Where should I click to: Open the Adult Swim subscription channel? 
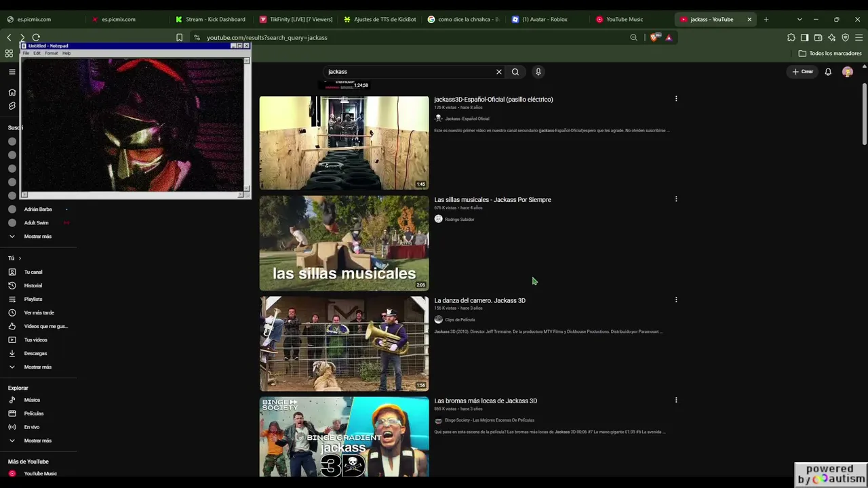(38, 223)
